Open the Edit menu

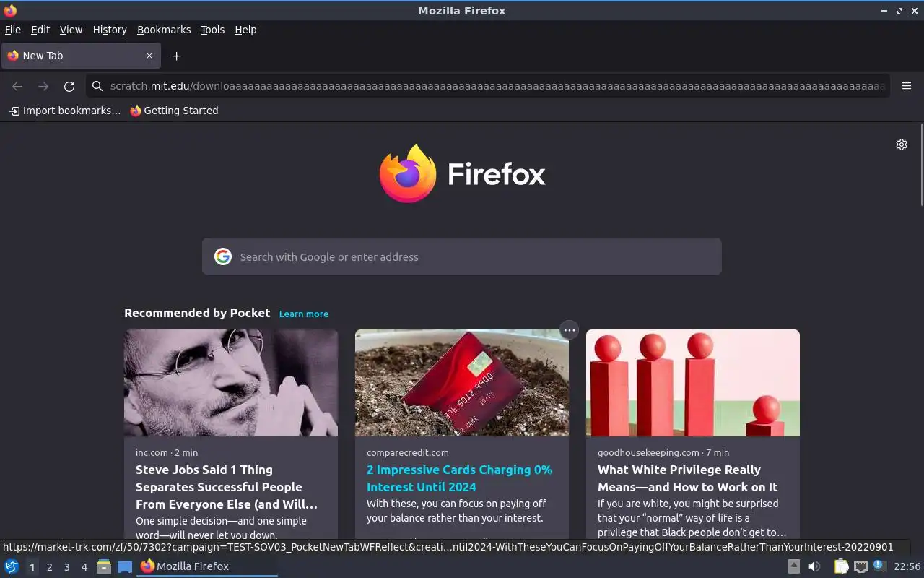click(x=40, y=30)
